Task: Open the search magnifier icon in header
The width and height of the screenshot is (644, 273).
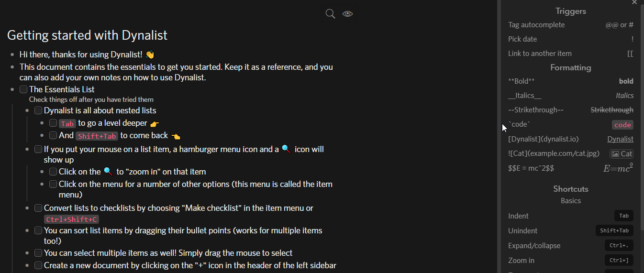Action: coord(330,14)
